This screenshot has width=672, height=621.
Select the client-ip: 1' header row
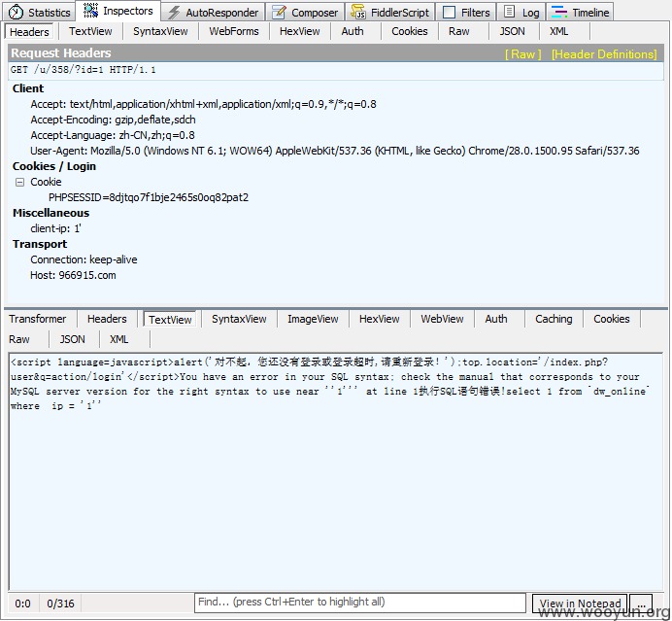55,228
